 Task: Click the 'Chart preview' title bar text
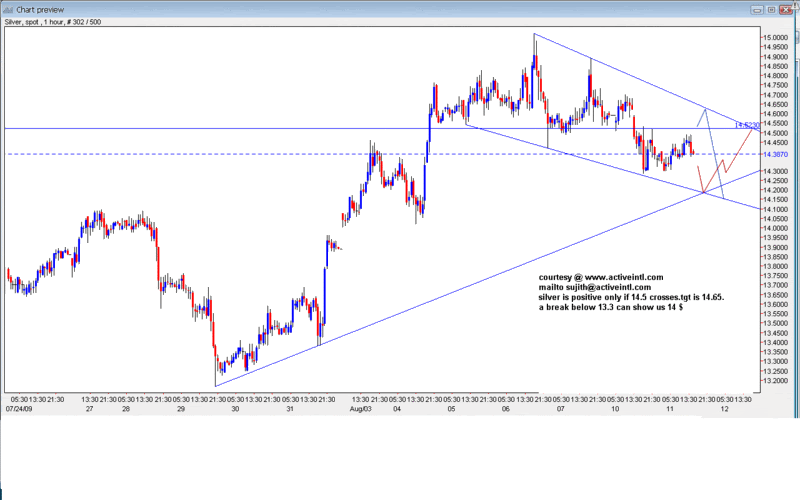pos(41,8)
